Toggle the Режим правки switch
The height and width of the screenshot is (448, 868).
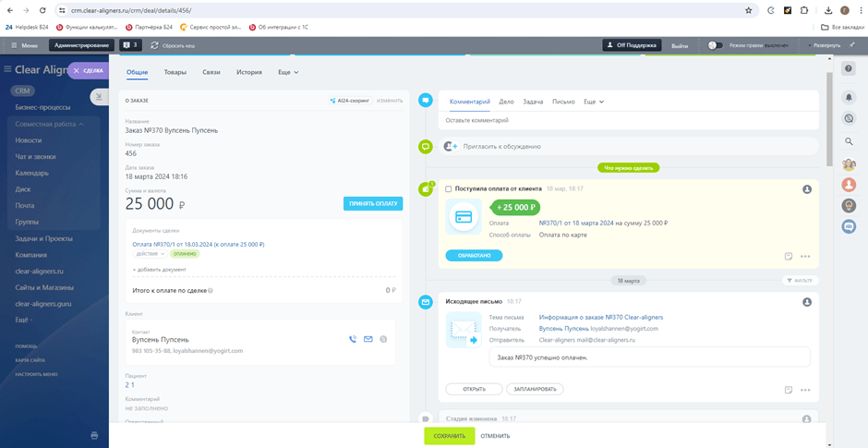[x=716, y=45]
